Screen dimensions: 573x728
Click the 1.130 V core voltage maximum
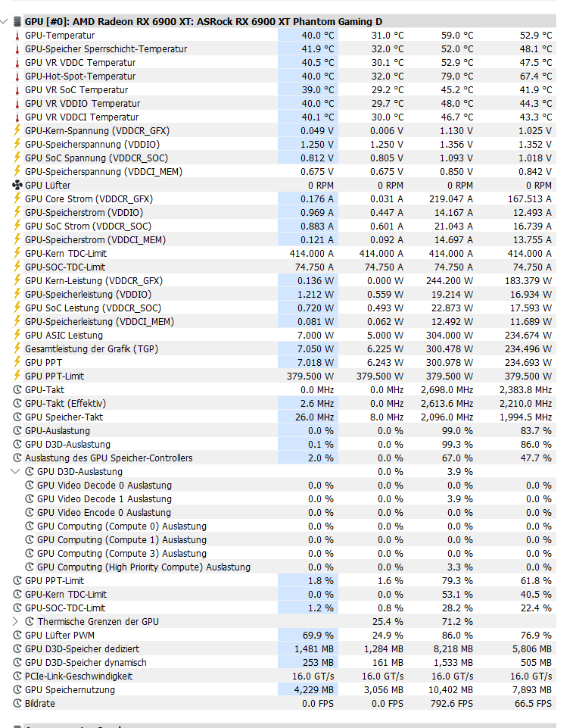click(x=456, y=130)
